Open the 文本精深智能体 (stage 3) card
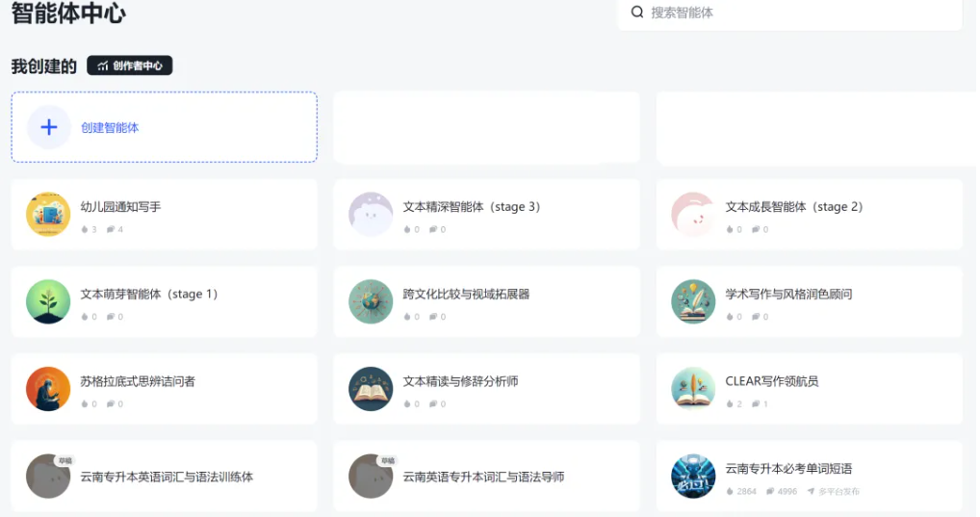Viewport: 980px width, 517px height. click(486, 215)
